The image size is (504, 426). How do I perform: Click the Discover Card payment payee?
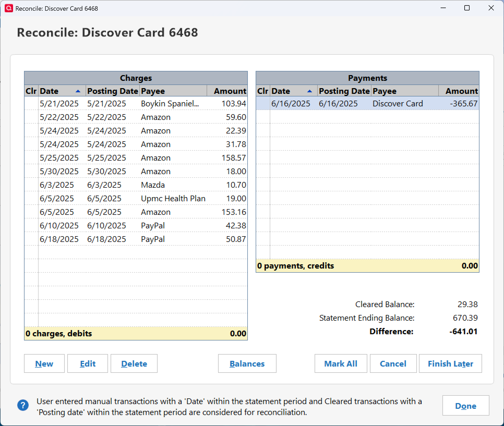coord(398,104)
